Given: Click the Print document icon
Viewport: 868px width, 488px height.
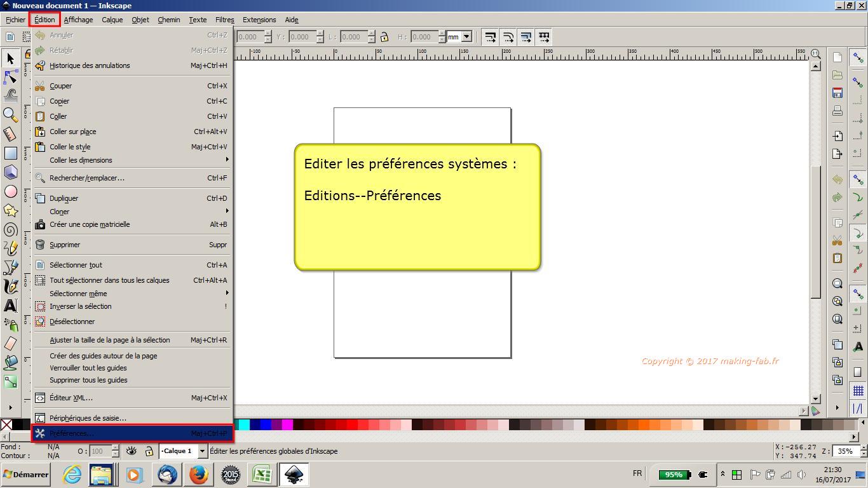Looking at the screenshot, I should (x=837, y=111).
